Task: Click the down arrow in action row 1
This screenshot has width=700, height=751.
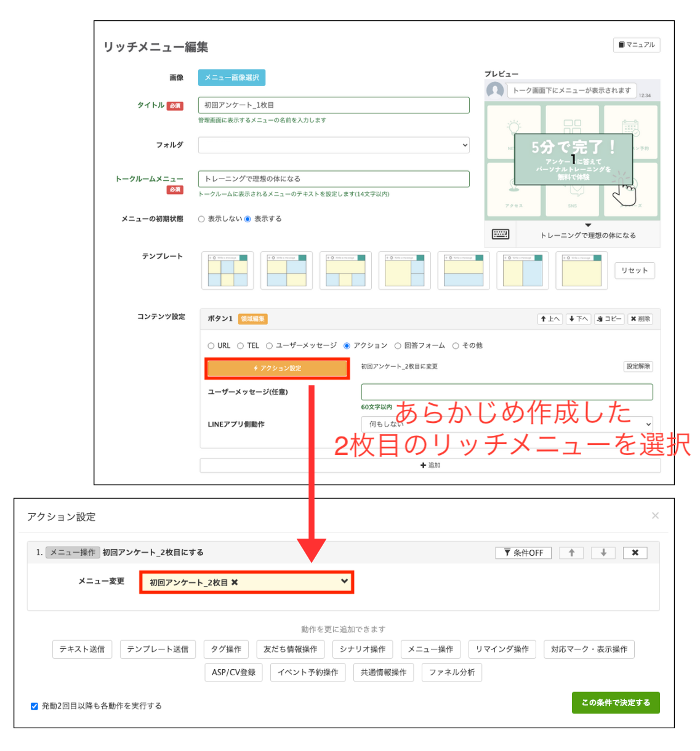Action: point(603,553)
